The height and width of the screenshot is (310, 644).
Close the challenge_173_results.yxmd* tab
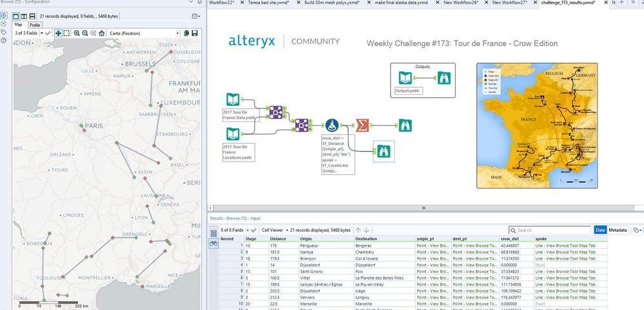point(606,3)
